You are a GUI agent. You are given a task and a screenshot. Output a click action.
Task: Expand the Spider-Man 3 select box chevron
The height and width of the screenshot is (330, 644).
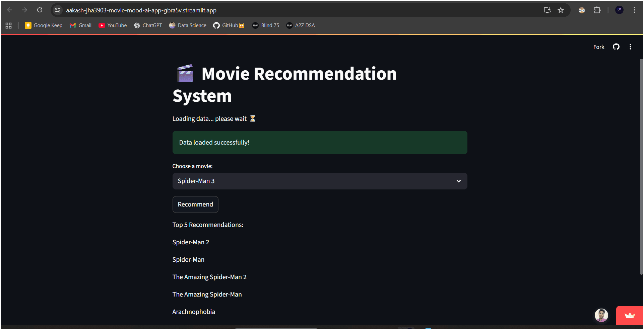coord(458,181)
